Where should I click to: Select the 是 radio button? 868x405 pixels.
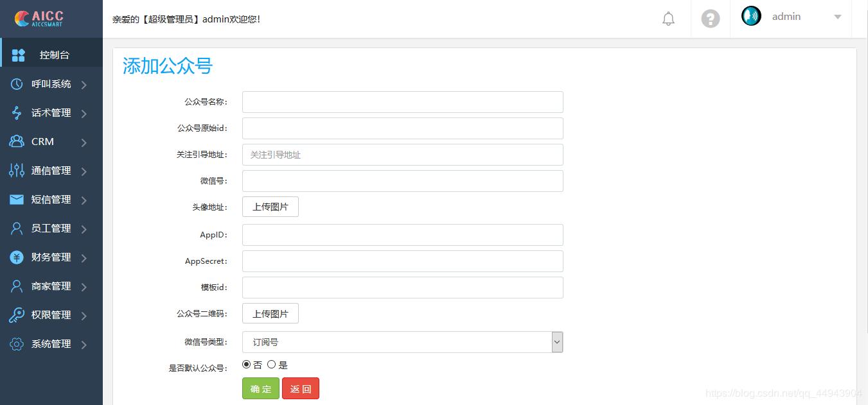[271, 365]
